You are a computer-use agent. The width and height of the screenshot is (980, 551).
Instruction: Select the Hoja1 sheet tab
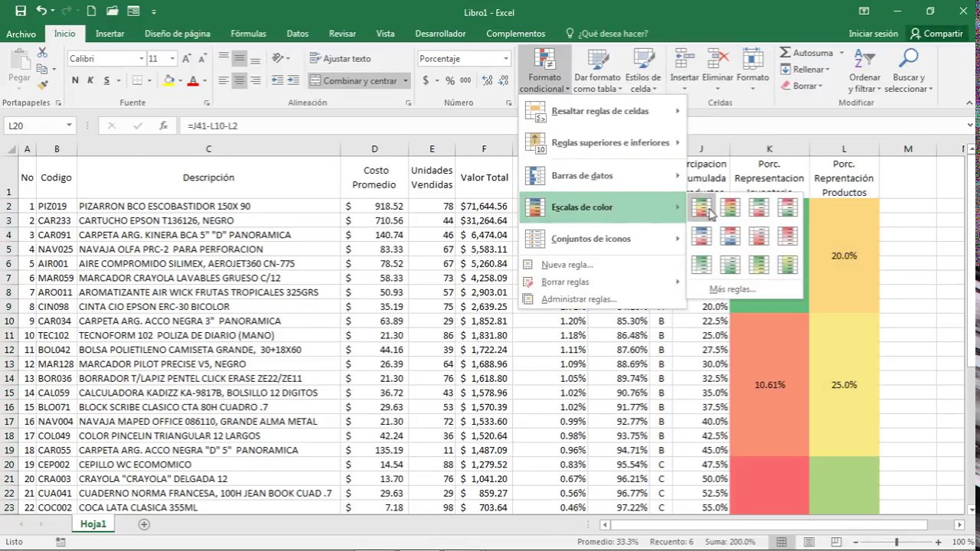tap(93, 524)
